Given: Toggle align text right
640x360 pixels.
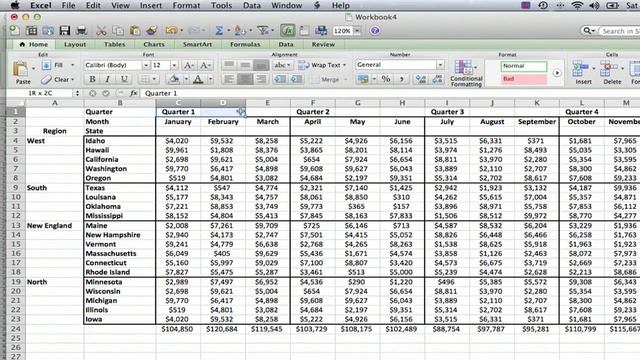Looking at the screenshot, I should coord(260,79).
